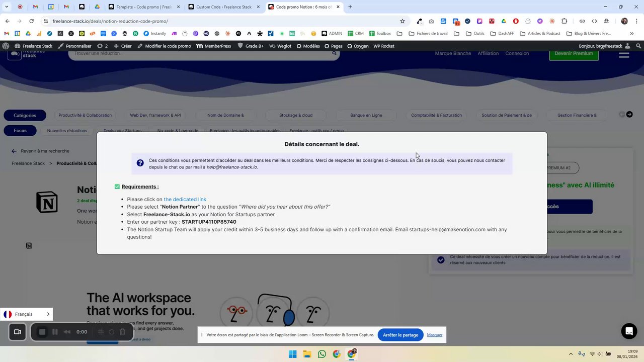Image resolution: width=644 pixels, height=362 pixels.
Task: Open the pinned Google Drive tab
Action: pyautogui.click(x=97, y=7)
